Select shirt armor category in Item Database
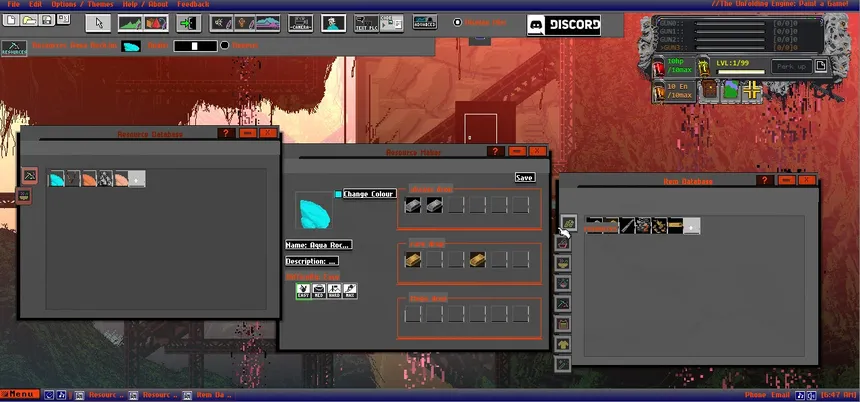860x402 pixels. (563, 344)
